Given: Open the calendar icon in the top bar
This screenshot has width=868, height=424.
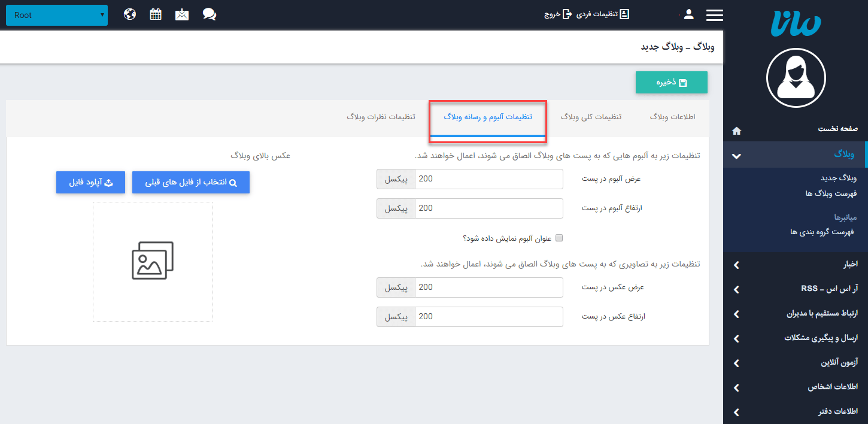Looking at the screenshot, I should coord(156,13).
